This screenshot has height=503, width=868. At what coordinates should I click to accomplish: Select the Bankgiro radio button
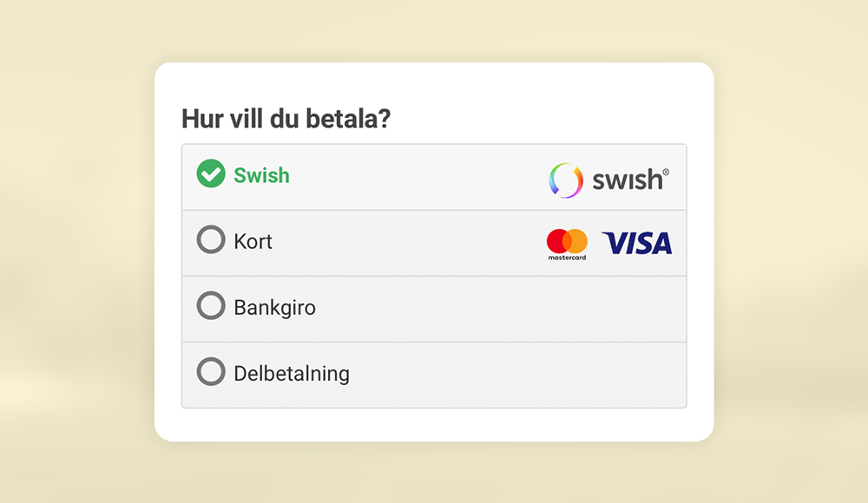(210, 306)
